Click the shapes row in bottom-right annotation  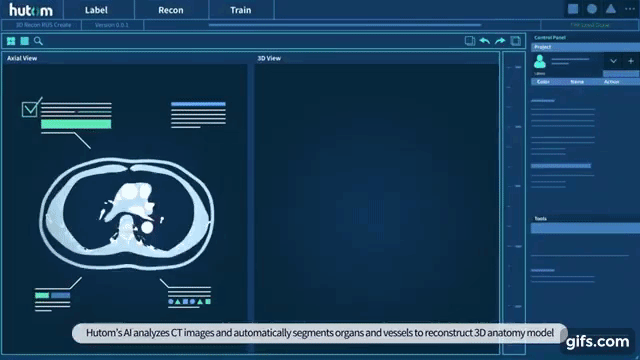(x=189, y=302)
